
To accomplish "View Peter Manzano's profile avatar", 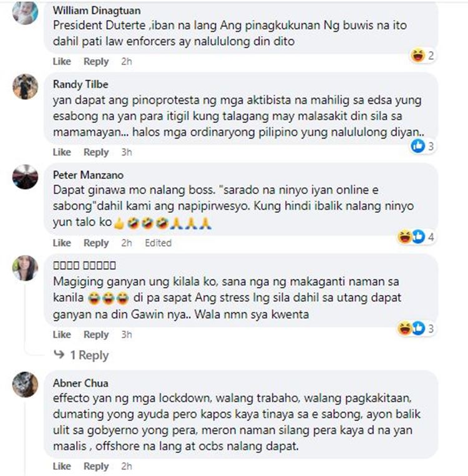I will tap(25, 177).
